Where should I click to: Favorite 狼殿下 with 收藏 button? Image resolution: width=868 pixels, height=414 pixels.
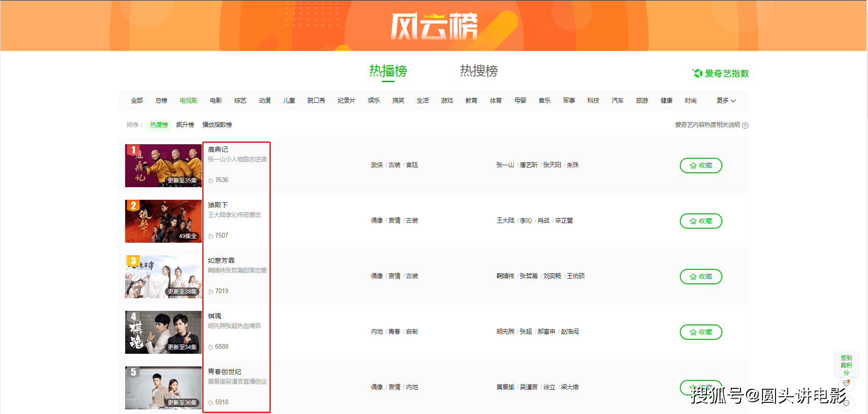coord(701,221)
